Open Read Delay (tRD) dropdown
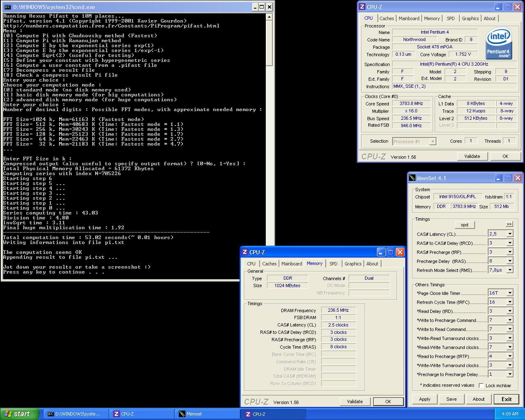 coord(510,311)
